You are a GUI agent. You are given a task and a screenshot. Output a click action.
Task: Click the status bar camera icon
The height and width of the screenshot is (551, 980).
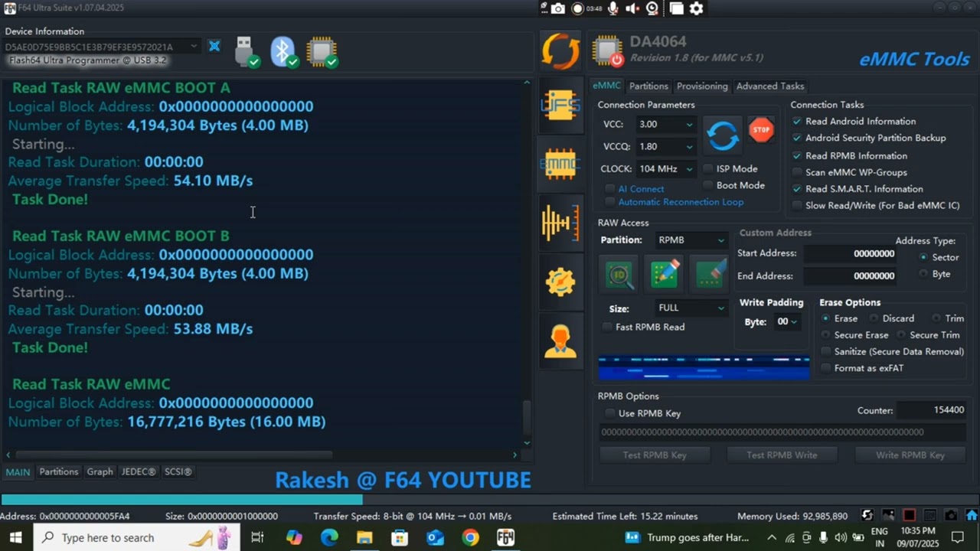tap(951, 516)
